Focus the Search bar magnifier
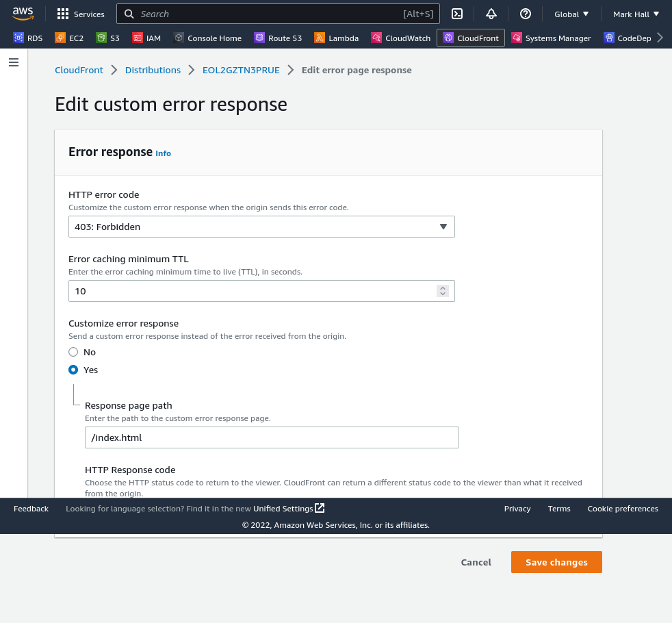The image size is (672, 623). point(129,14)
